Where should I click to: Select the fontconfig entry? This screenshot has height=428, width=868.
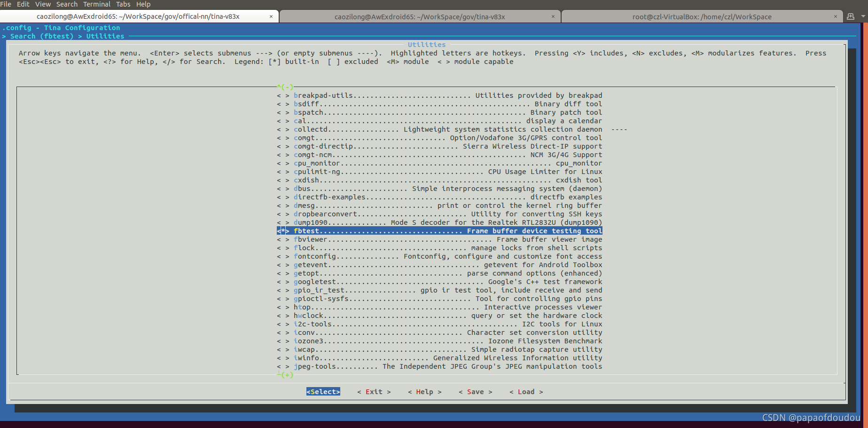(439, 256)
